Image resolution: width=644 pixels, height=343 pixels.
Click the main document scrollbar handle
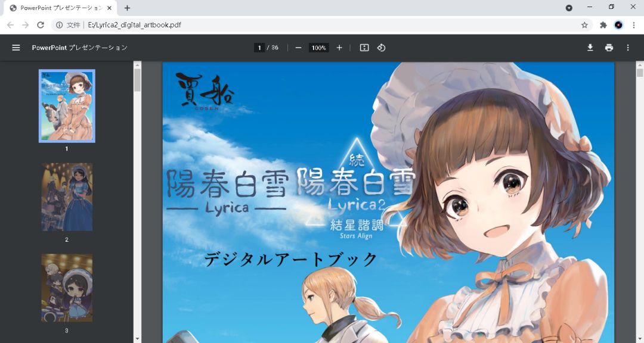pyautogui.click(x=640, y=73)
